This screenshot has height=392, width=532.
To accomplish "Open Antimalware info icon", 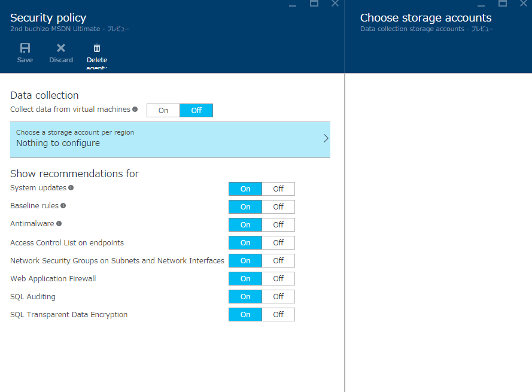I will point(59,224).
